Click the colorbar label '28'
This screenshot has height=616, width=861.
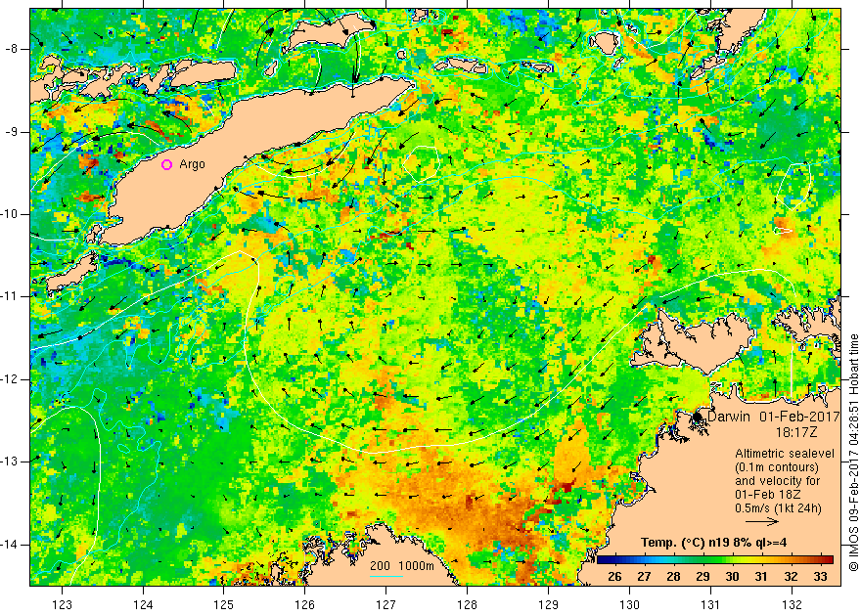(x=673, y=577)
